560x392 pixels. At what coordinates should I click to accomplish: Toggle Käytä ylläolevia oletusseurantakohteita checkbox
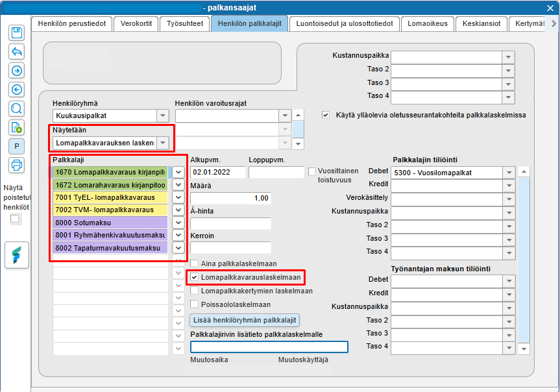325,115
